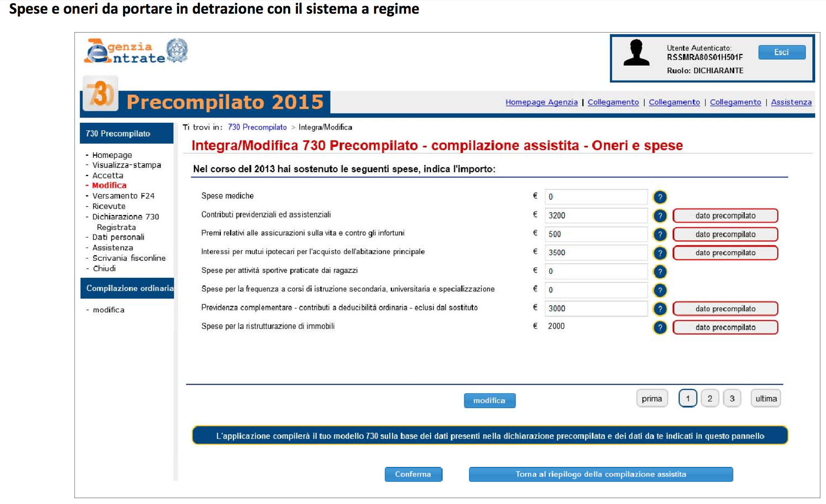Go to page 2 of expenses
Viewport: 826px width, 504px height.
[x=710, y=399]
